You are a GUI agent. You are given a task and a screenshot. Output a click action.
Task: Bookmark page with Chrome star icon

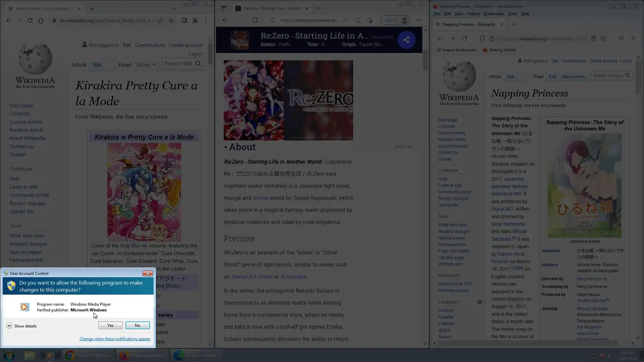click(171, 20)
